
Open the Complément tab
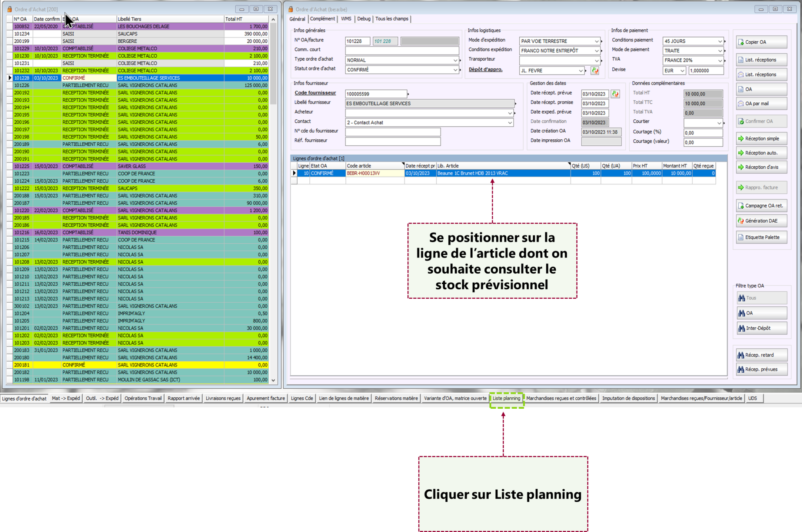322,19
